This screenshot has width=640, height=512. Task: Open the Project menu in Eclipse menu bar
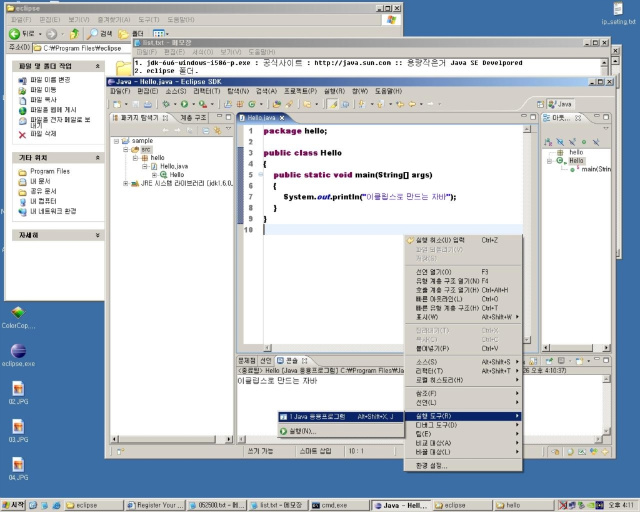(x=300, y=91)
